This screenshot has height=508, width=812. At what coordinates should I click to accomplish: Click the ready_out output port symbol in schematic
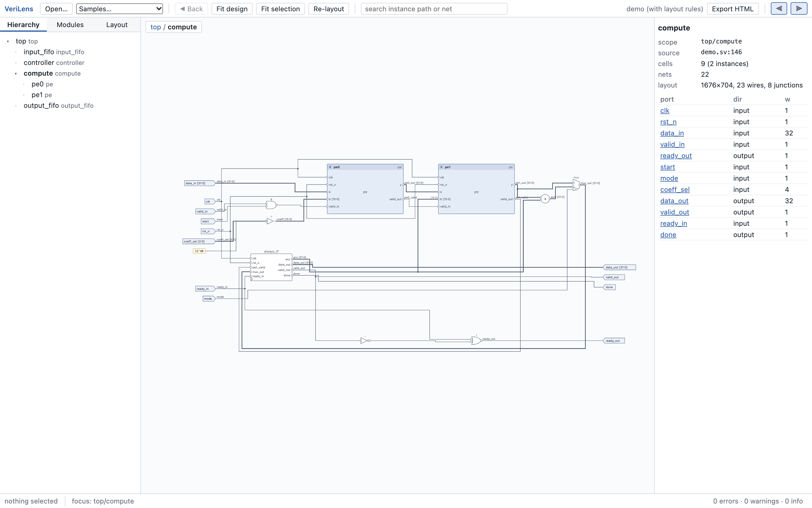(614, 341)
